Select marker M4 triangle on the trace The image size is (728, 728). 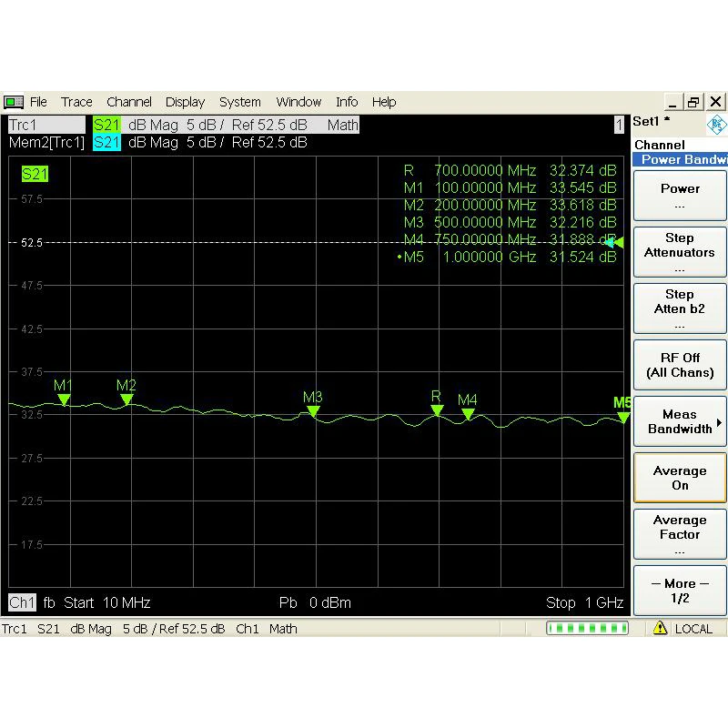[x=468, y=414]
